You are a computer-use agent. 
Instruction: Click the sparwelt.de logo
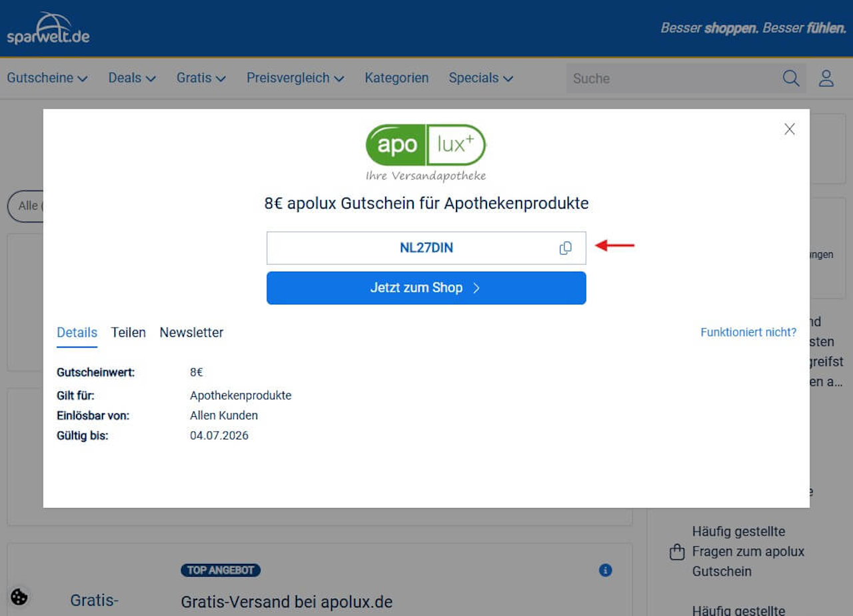[x=48, y=29]
